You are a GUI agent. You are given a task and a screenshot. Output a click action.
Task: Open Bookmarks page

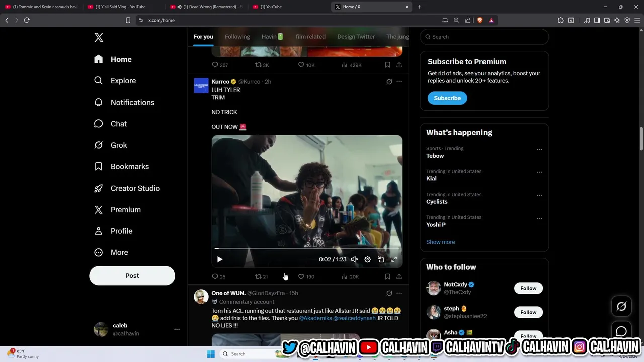[x=122, y=166]
